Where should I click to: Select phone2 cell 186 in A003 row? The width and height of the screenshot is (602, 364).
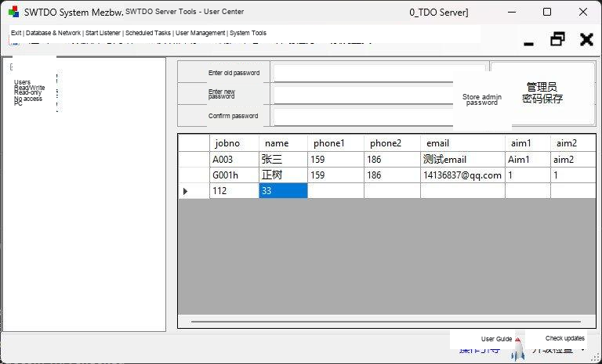click(392, 159)
